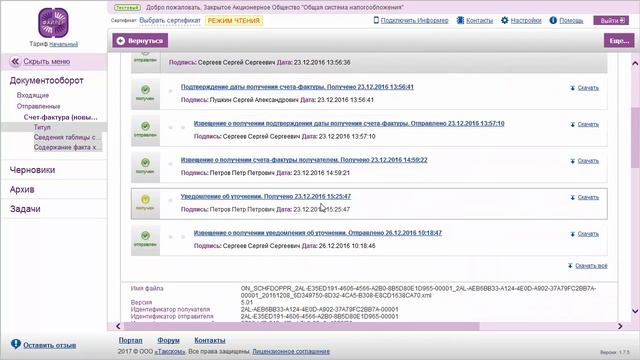Open Лицензионное соглашение link
This screenshot has width=640, height=360.
291,351
